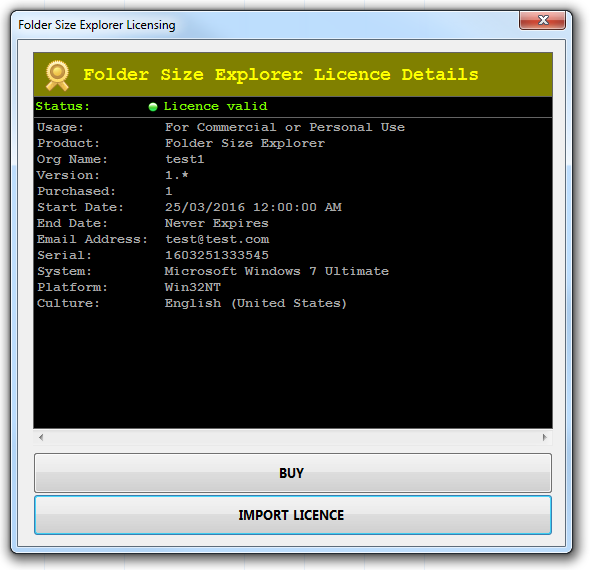The width and height of the screenshot is (590, 570).
Task: Select the System value Microsoft Windows 7 Ultimate
Action: (277, 271)
